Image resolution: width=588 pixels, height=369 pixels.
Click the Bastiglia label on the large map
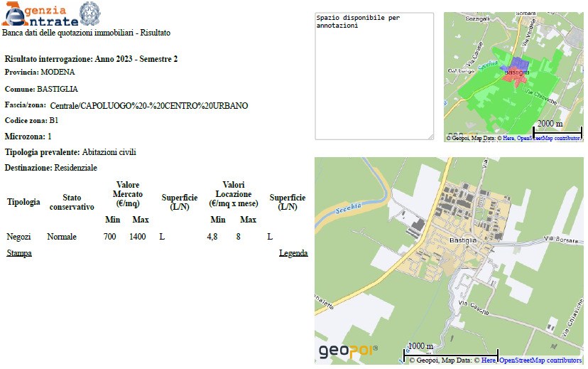464,240
